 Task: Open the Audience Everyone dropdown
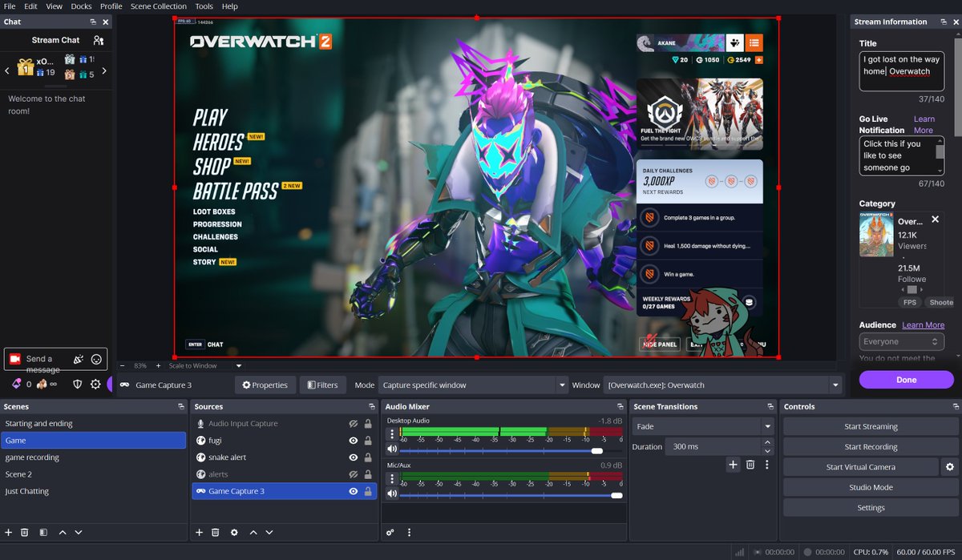[901, 341]
